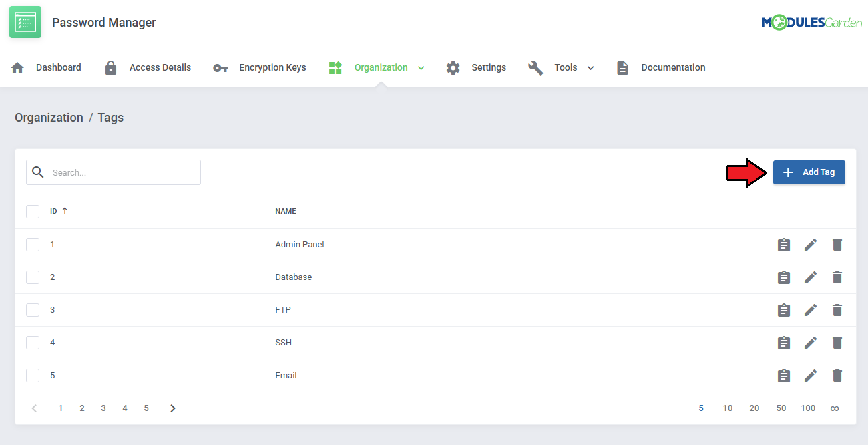868x445 pixels.
Task: Open clipboard details for SSH tag
Action: (x=784, y=343)
